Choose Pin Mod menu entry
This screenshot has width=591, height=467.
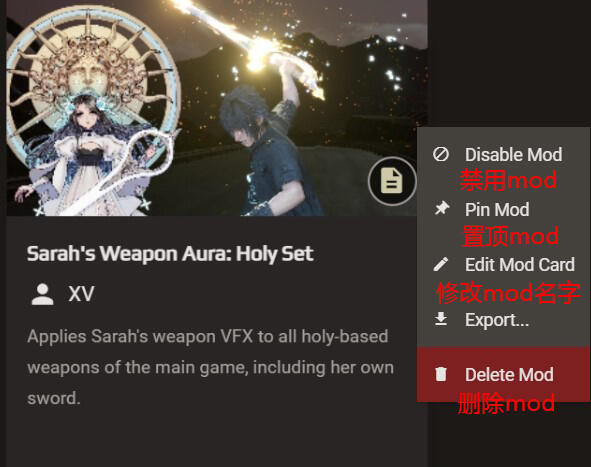(x=504, y=209)
